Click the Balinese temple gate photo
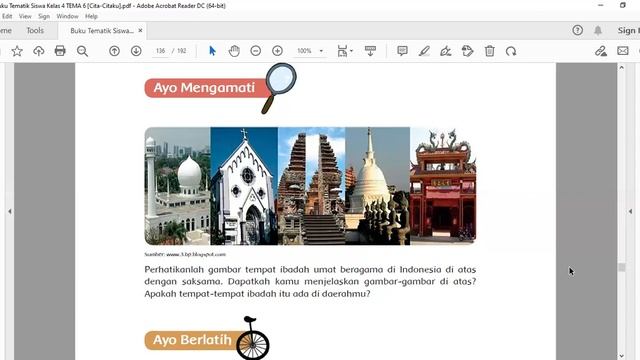Viewport: 640px width, 360px height. [x=311, y=186]
